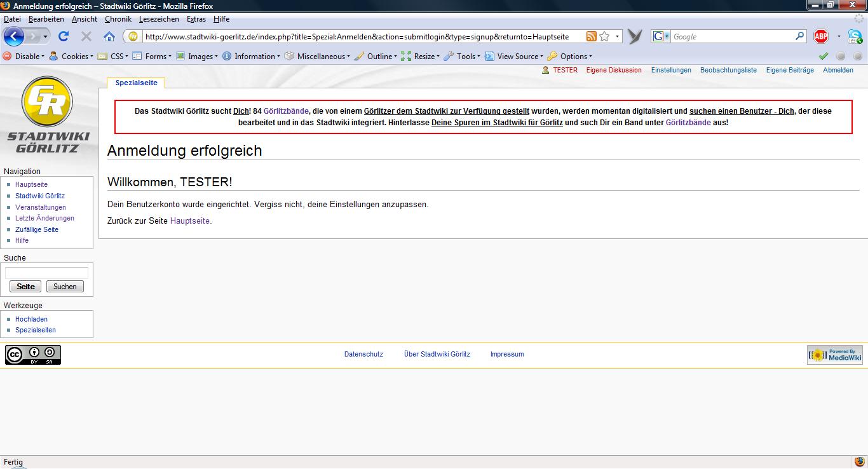Click the search magnifier icon
Screen dimensions: 868x469
800,37
